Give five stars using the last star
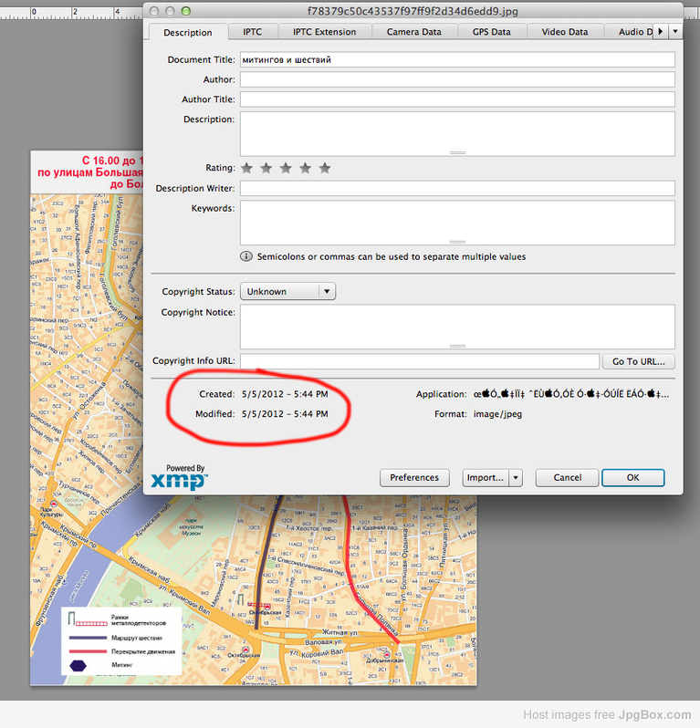 pos(325,168)
